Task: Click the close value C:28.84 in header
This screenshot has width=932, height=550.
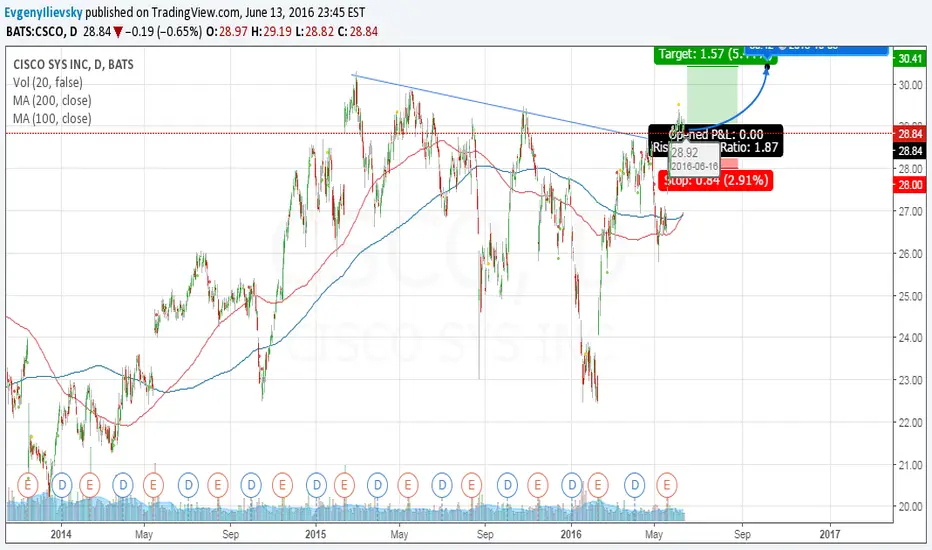Action: coord(358,32)
